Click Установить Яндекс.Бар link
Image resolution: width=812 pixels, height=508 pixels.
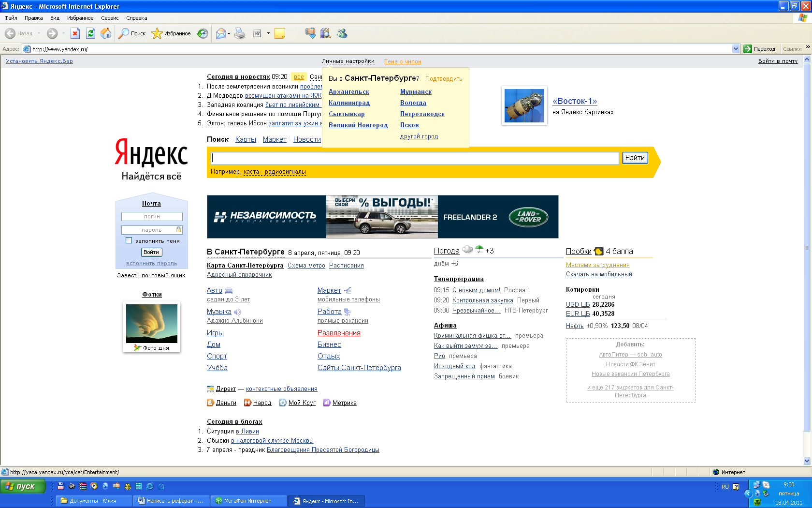pos(39,61)
